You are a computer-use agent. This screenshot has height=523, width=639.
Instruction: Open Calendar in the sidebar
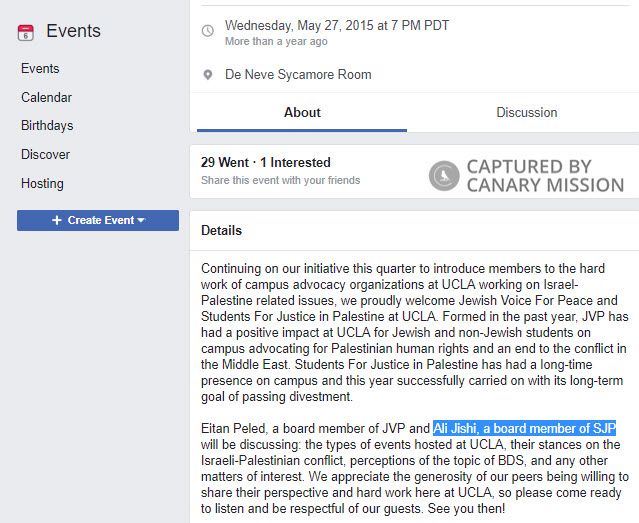coord(46,97)
